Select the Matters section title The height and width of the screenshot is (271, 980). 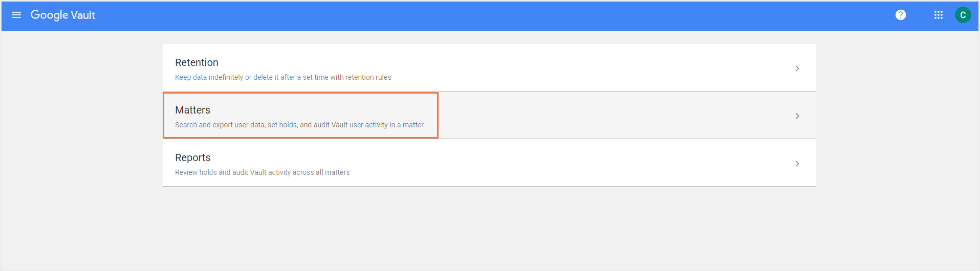[x=192, y=110]
